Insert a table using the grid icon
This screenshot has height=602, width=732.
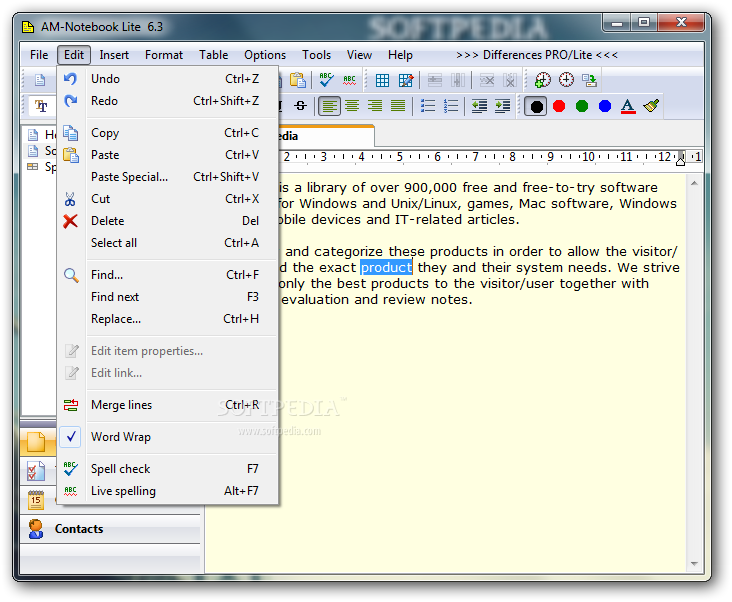tap(382, 80)
